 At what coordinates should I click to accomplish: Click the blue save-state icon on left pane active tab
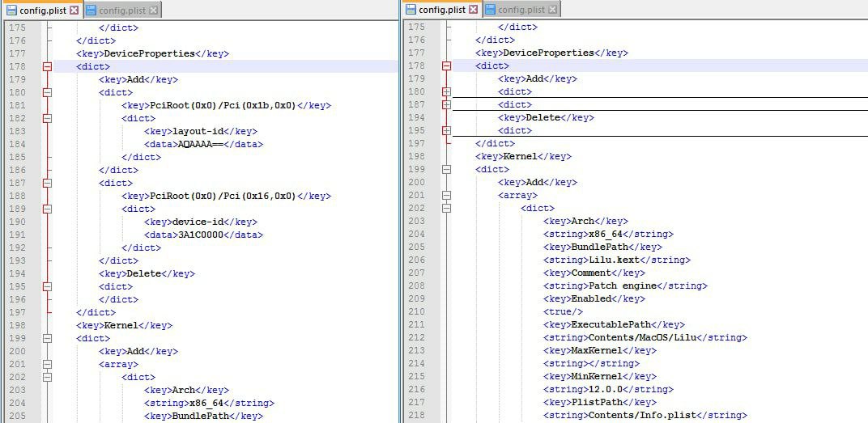(11, 10)
